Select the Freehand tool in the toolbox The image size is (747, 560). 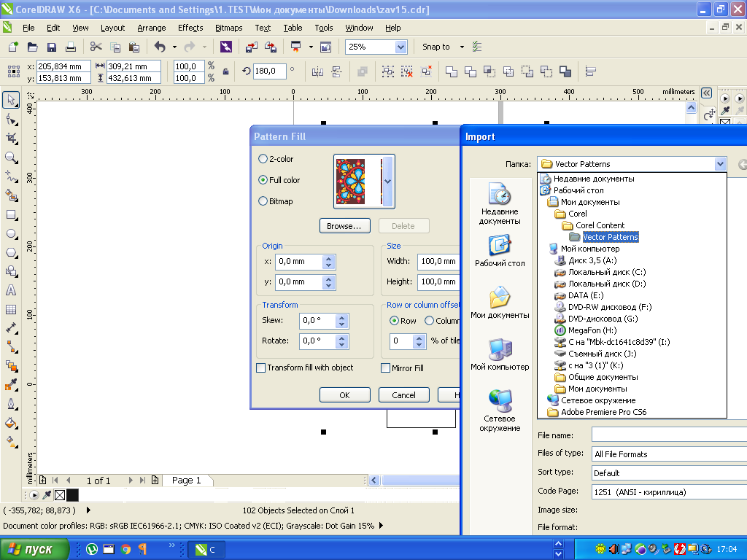tap(11, 176)
